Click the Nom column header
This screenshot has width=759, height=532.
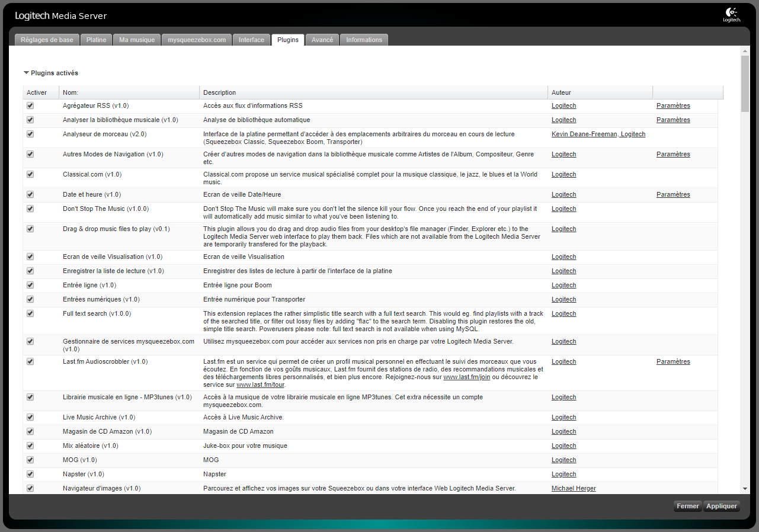pyautogui.click(x=129, y=92)
